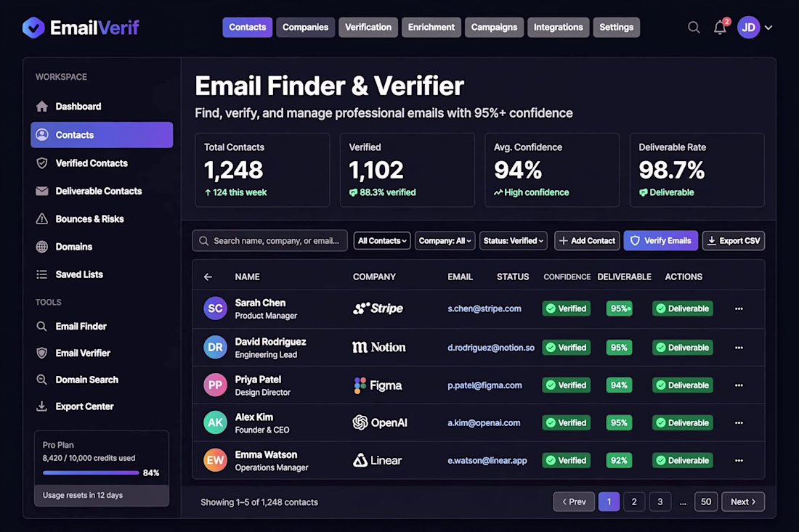The width and height of the screenshot is (799, 532).
Task: Click the Verified Contacts shield icon
Action: point(42,163)
